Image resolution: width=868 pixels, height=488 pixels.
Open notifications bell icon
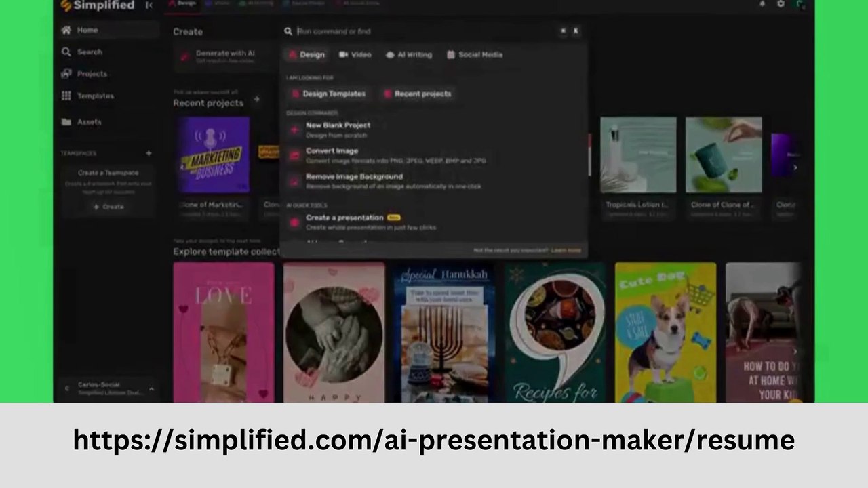(762, 4)
